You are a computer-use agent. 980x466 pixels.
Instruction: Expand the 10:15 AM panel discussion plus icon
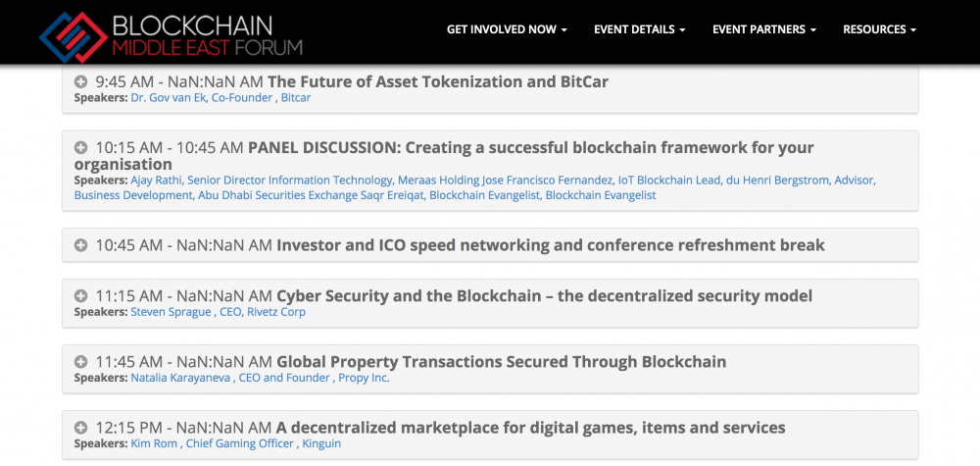[81, 147]
